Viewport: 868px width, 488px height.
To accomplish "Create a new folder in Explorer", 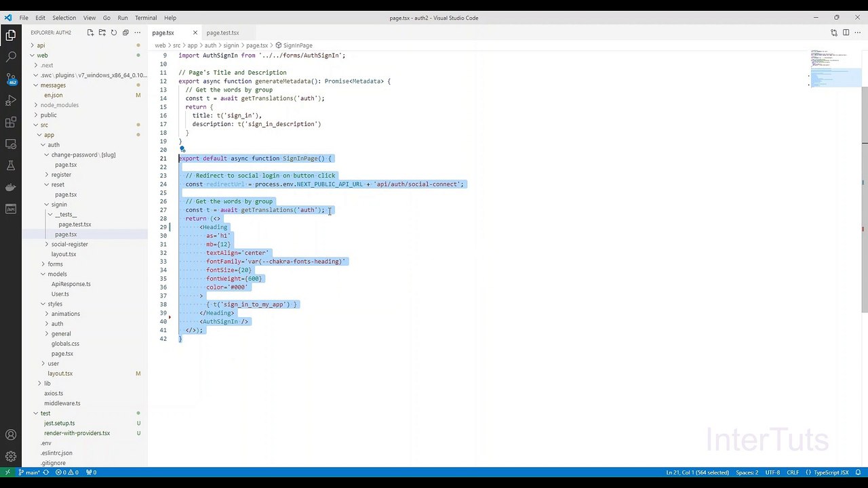I will coord(102,33).
